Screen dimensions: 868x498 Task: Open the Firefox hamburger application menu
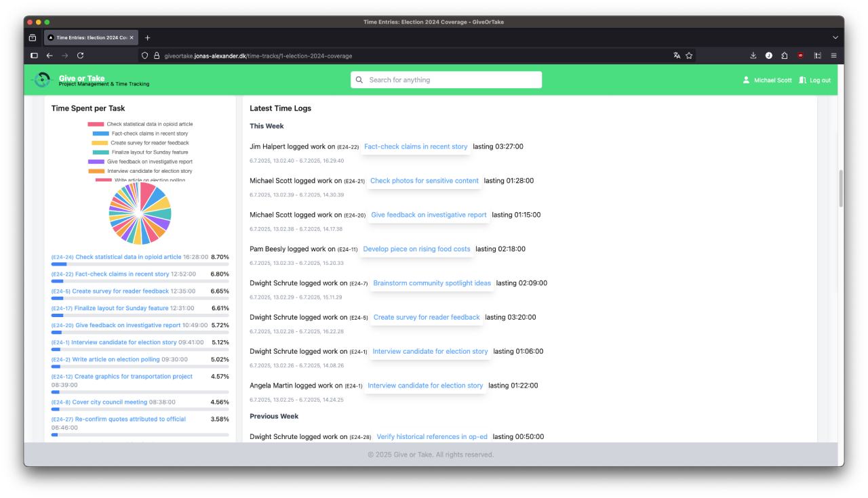coord(833,56)
